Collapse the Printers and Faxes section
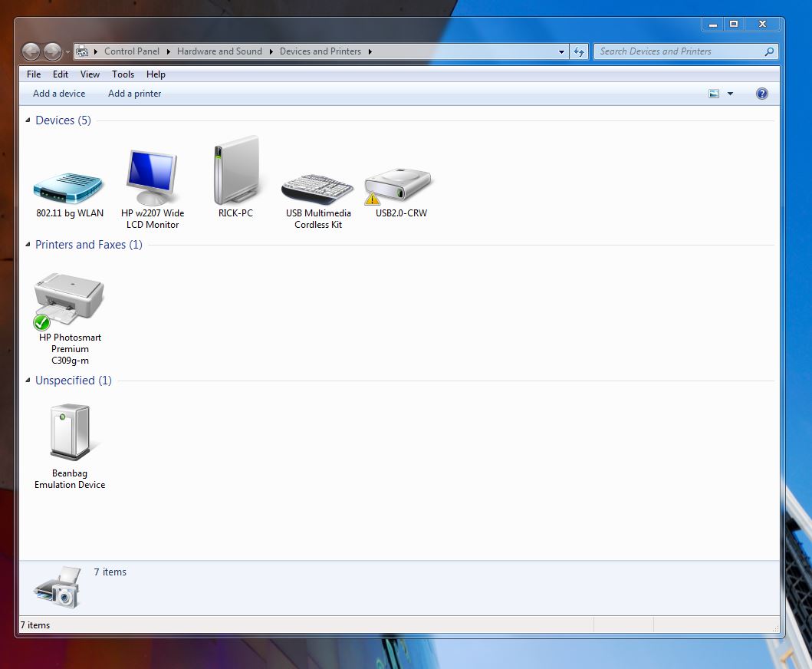This screenshot has width=812, height=669. point(27,244)
